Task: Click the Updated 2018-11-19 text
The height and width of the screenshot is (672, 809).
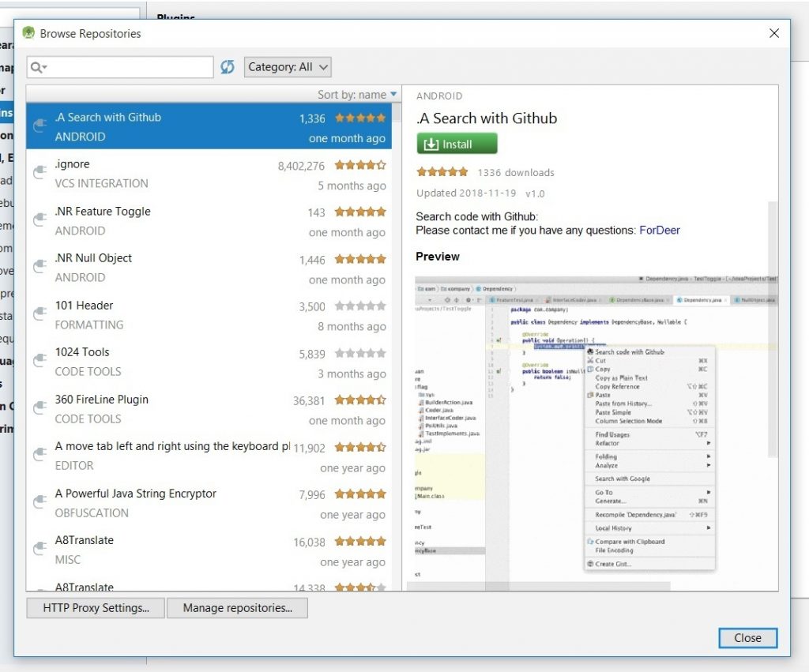Action: click(466, 193)
